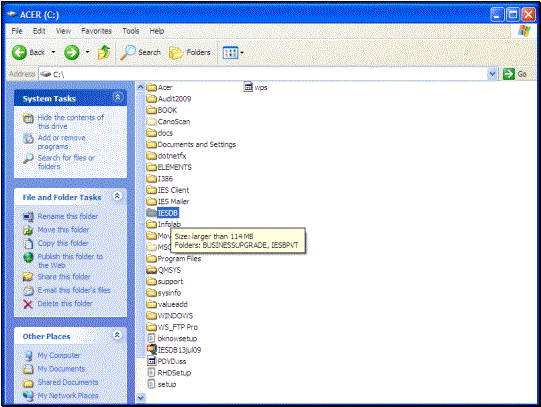The width and height of the screenshot is (541, 407).
Task: Click Publish this folder to the Web
Action: [70, 261]
